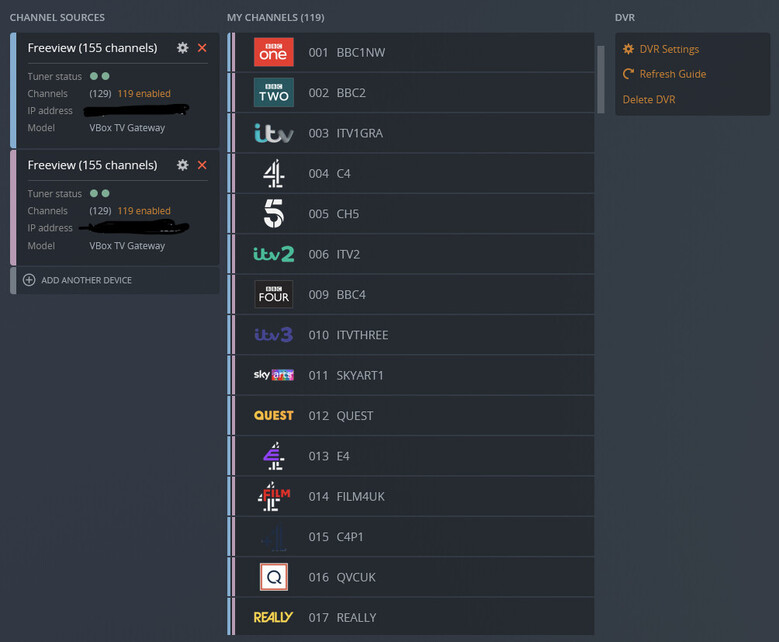Select channel 002 BBC2 text
Screen dimensions: 779x642
coord(337,93)
